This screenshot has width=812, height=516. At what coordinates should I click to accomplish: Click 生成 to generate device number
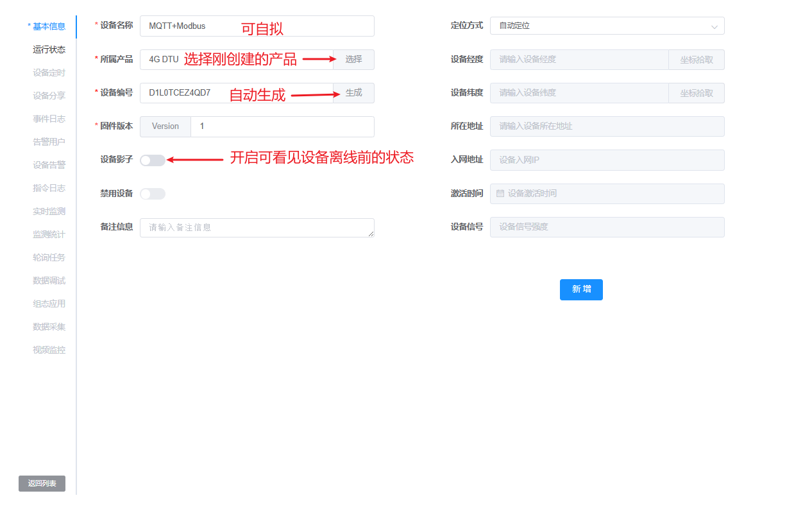click(x=353, y=93)
